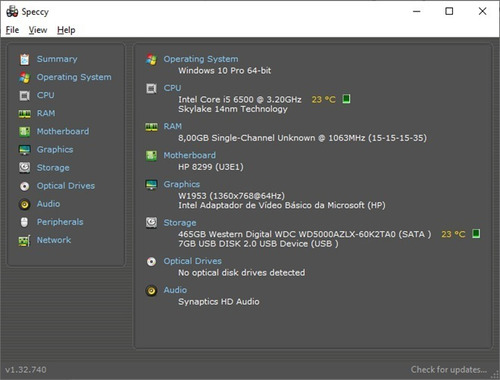This screenshot has width=500, height=380.
Task: Click the hard drive temperature 23 °C value
Action: point(453,234)
